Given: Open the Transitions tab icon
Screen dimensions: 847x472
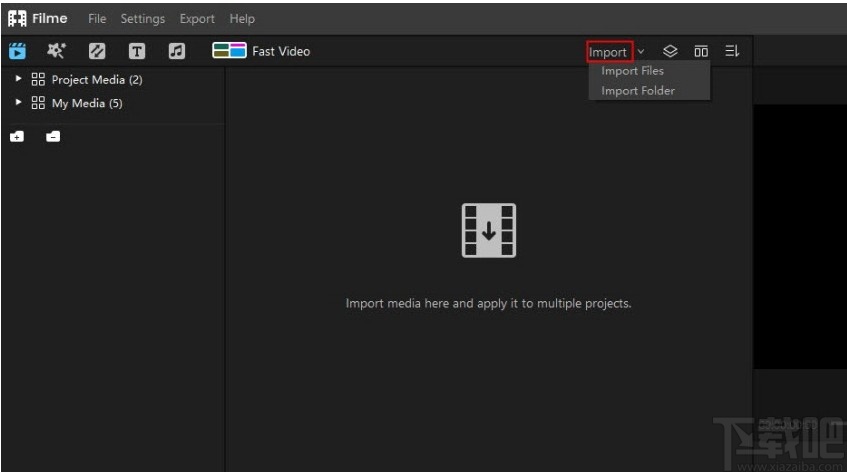Looking at the screenshot, I should coord(97,51).
